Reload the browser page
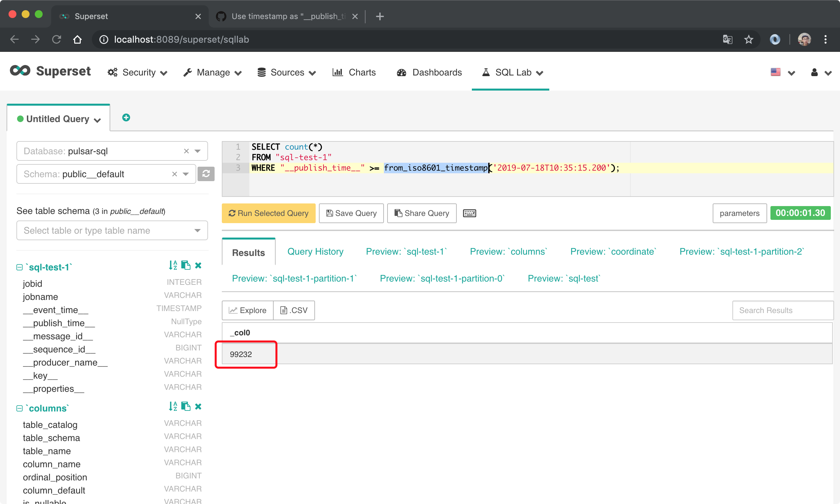The height and width of the screenshot is (504, 840). [56, 40]
